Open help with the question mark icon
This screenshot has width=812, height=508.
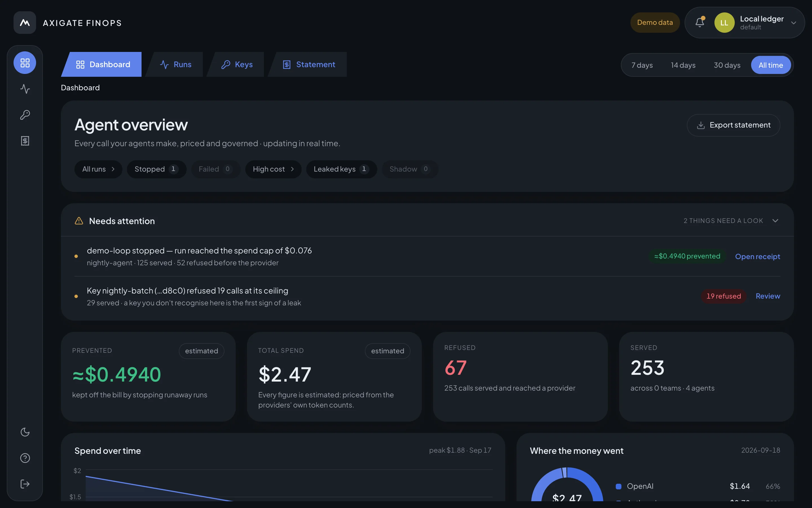click(25, 458)
